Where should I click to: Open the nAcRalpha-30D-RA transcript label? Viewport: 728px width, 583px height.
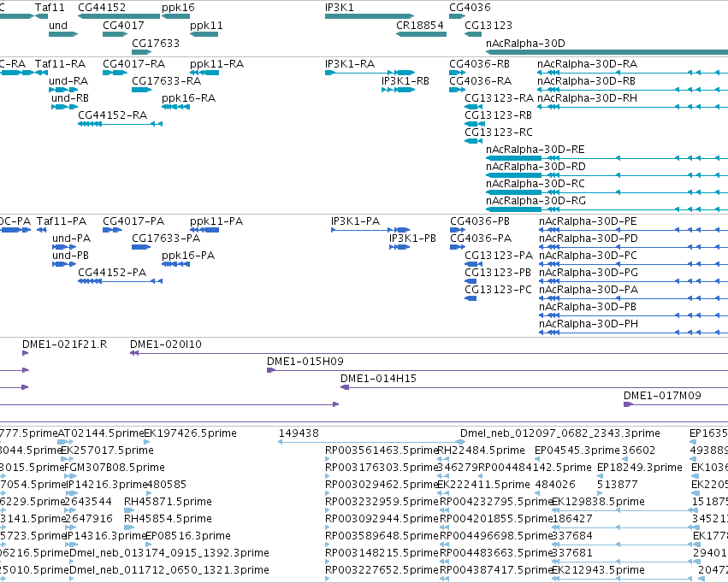588,64
